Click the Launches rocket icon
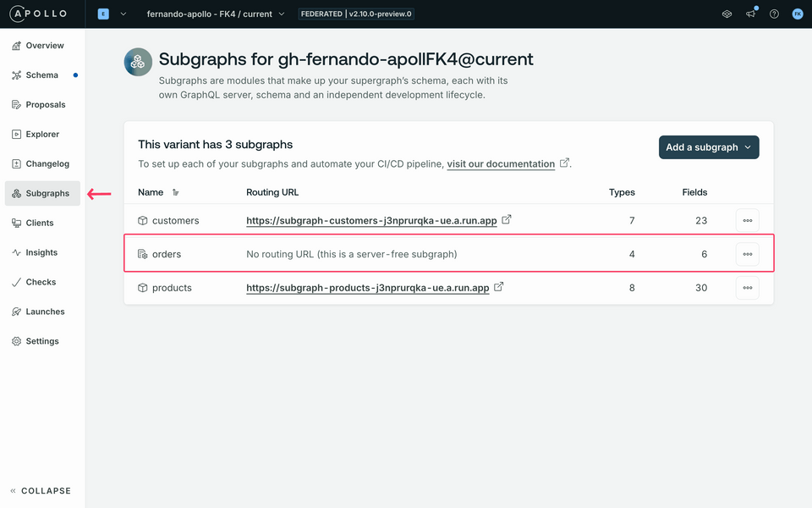The height and width of the screenshot is (508, 812). (17, 312)
